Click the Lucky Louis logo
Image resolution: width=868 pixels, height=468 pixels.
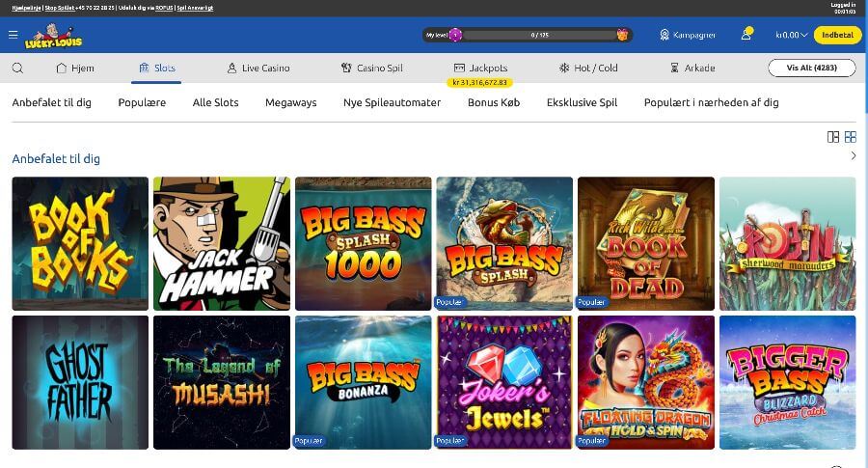[56, 35]
